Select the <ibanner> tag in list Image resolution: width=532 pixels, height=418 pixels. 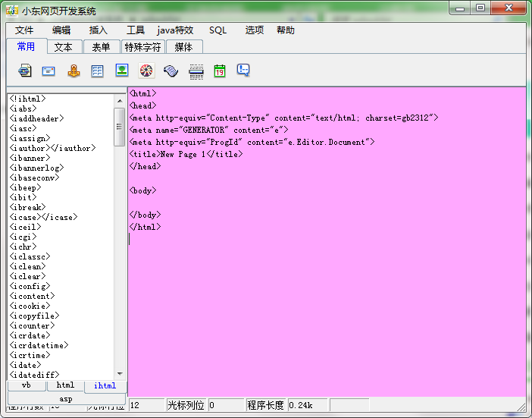point(30,158)
